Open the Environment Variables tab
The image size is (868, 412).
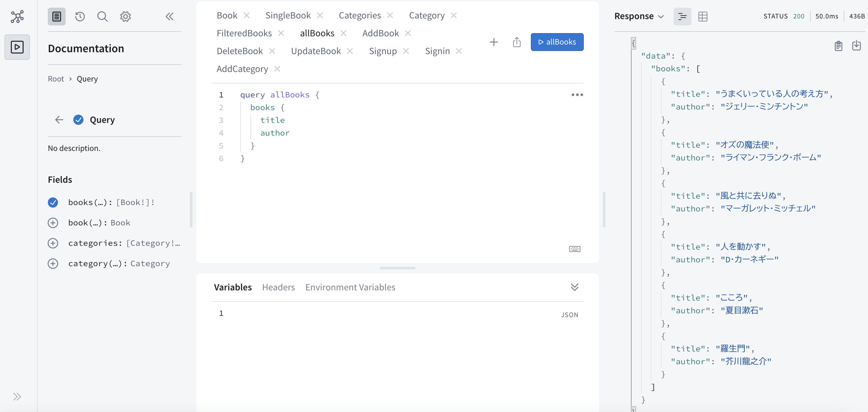coord(350,287)
